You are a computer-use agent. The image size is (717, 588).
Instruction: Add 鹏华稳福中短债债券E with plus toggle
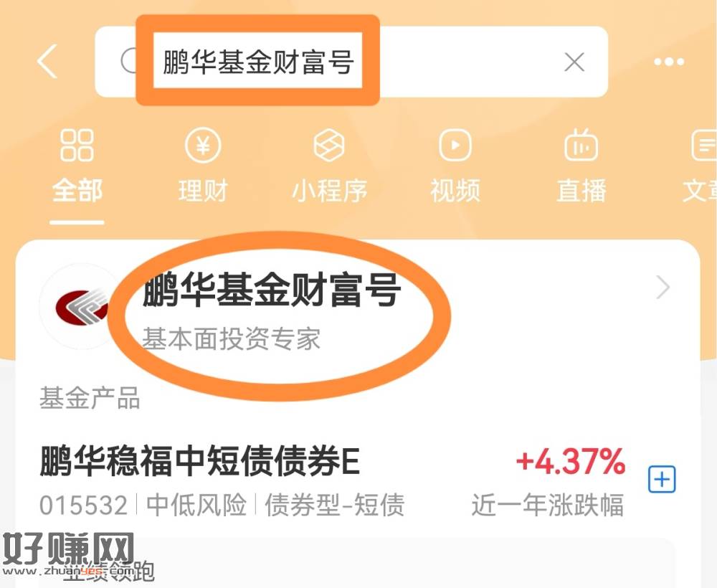pyautogui.click(x=662, y=479)
